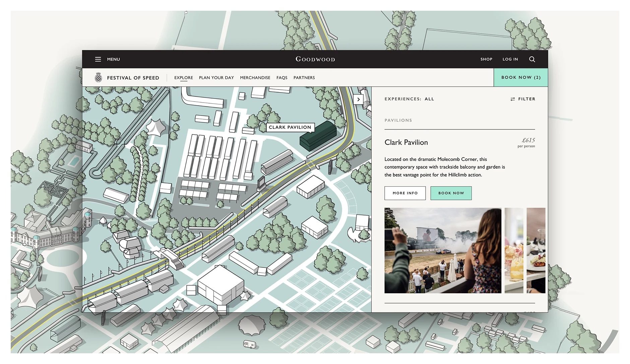Image resolution: width=630 pixels, height=364 pixels.
Task: Select the PARTNERS tab
Action: tap(304, 78)
